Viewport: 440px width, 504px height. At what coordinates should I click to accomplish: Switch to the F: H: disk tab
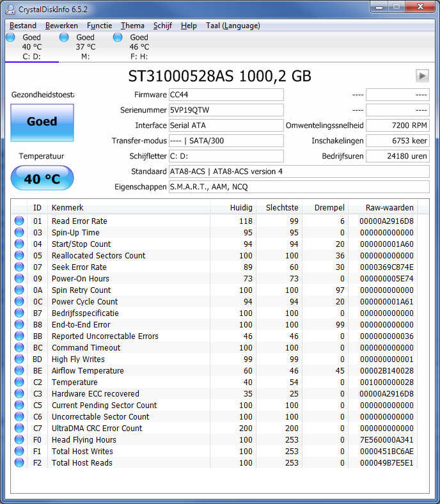[x=139, y=47]
